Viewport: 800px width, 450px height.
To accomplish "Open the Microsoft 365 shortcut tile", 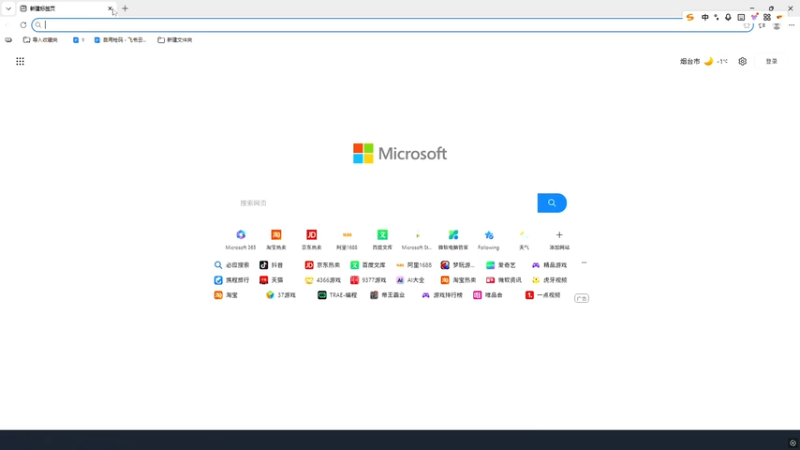I will coord(240,239).
